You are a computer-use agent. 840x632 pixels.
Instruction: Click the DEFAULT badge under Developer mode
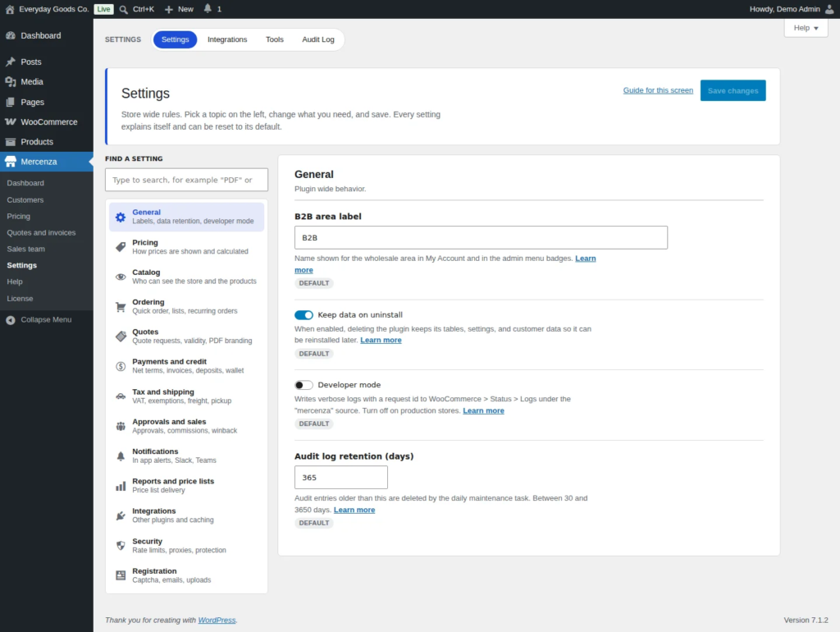(x=314, y=424)
